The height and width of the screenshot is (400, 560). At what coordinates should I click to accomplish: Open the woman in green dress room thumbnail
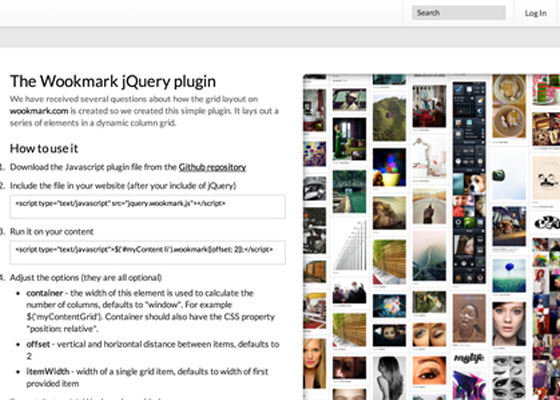tap(349, 139)
